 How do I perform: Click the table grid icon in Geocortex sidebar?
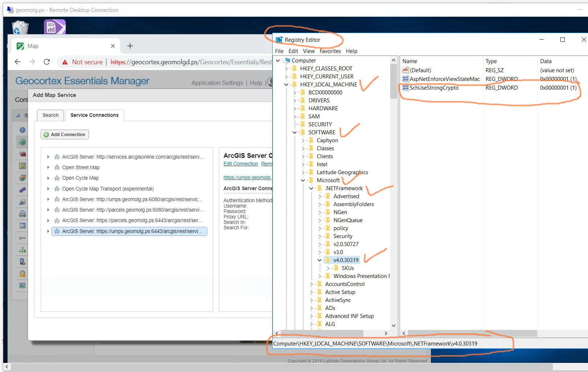23,226
